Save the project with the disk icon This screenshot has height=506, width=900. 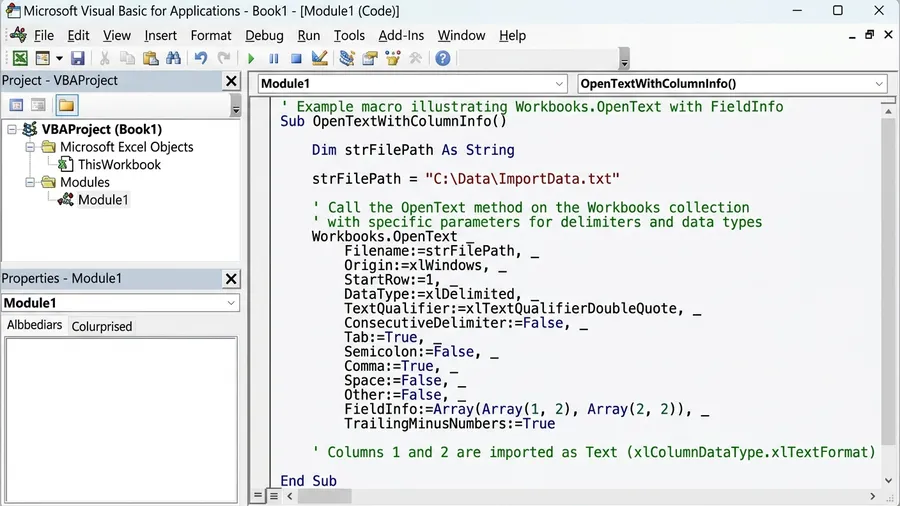(77, 58)
